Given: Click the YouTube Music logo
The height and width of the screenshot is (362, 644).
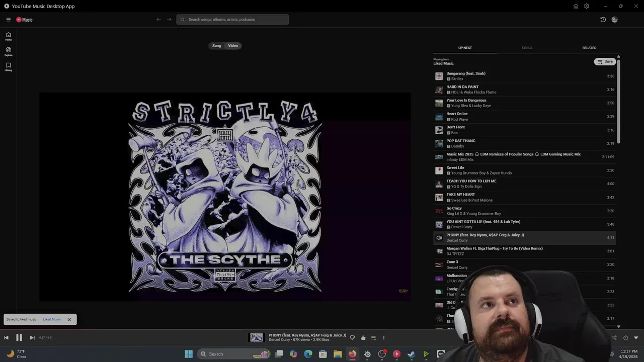Looking at the screenshot, I should [24, 20].
